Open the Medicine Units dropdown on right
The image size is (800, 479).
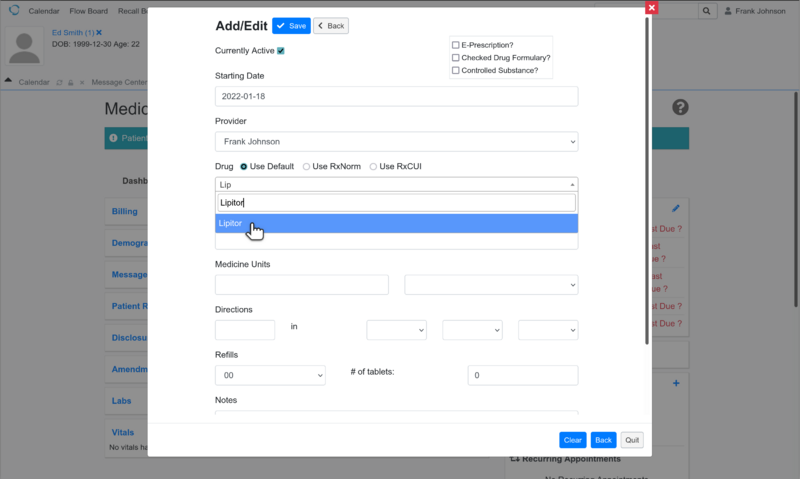point(491,285)
